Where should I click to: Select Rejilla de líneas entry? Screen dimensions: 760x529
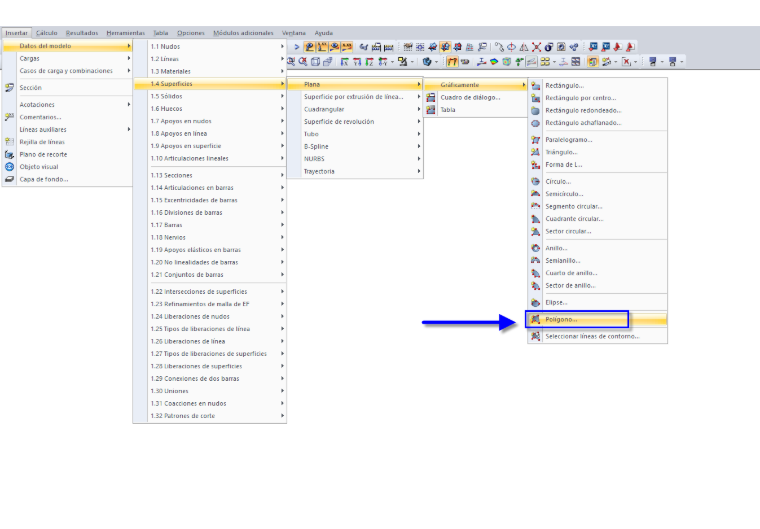tap(67, 142)
